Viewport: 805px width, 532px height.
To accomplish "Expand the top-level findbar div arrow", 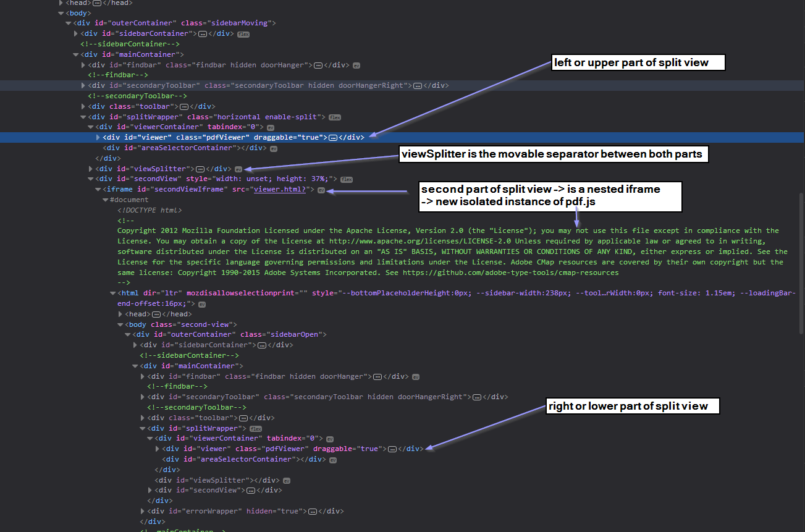I will [83, 65].
